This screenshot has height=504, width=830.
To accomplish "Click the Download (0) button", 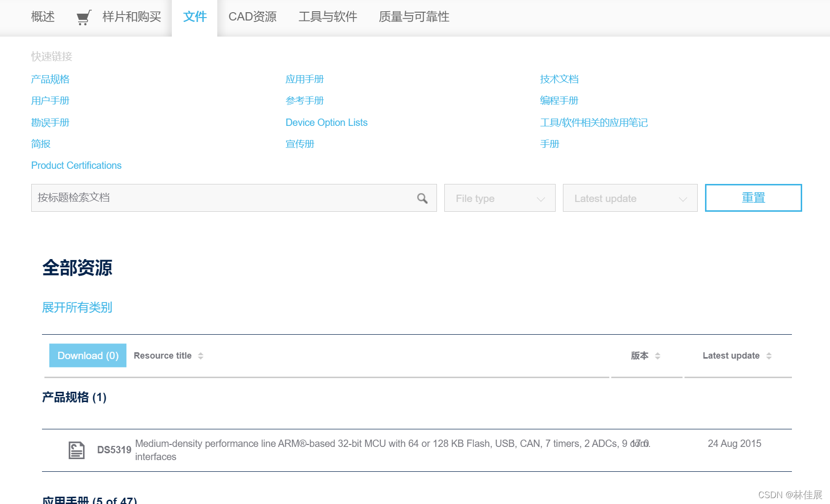I will tap(88, 355).
